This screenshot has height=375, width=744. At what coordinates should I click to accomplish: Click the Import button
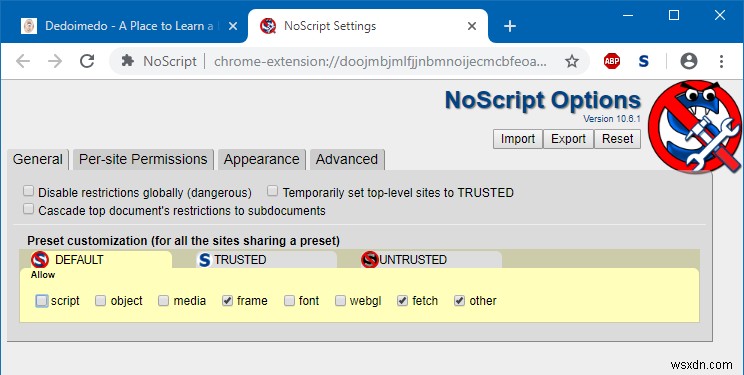(518, 139)
